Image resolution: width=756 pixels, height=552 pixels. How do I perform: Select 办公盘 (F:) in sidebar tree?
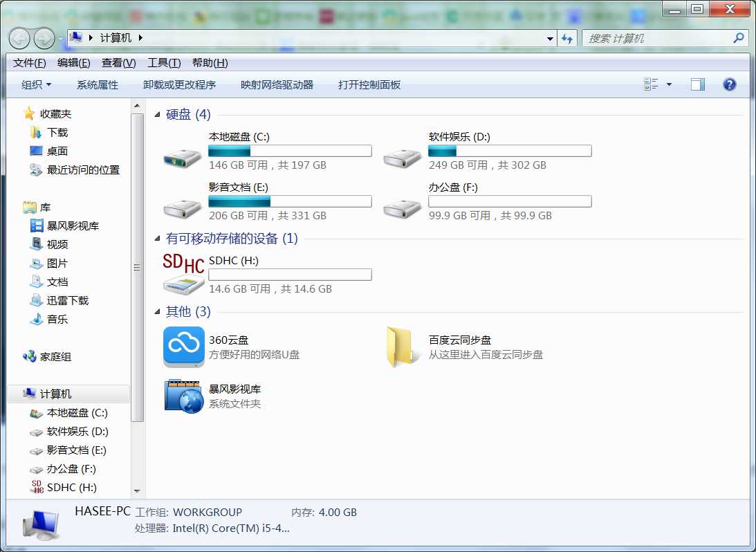(71, 468)
